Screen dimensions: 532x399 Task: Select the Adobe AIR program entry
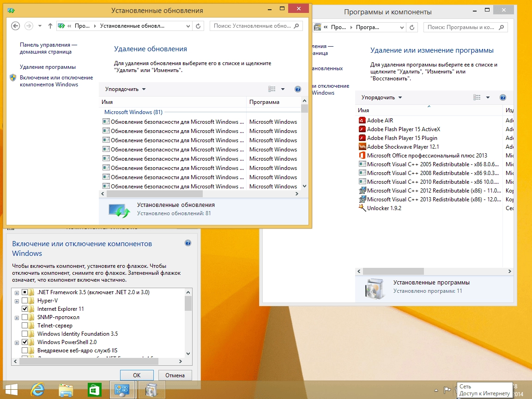pos(380,121)
